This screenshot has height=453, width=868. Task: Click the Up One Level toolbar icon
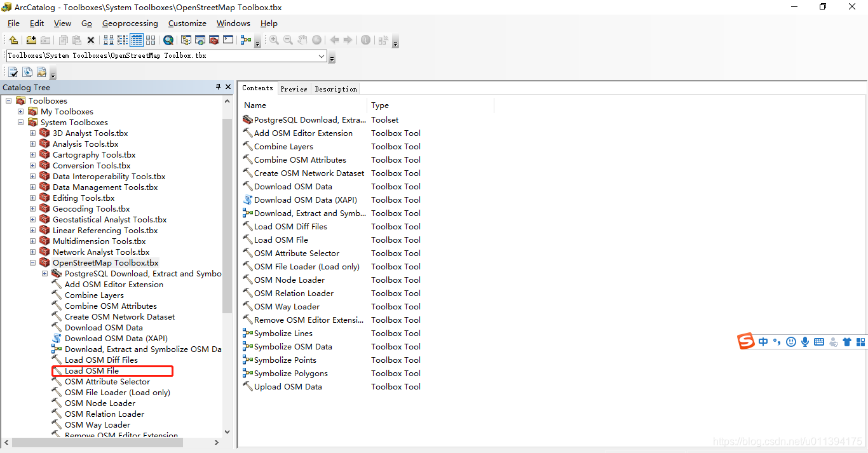[x=13, y=40]
